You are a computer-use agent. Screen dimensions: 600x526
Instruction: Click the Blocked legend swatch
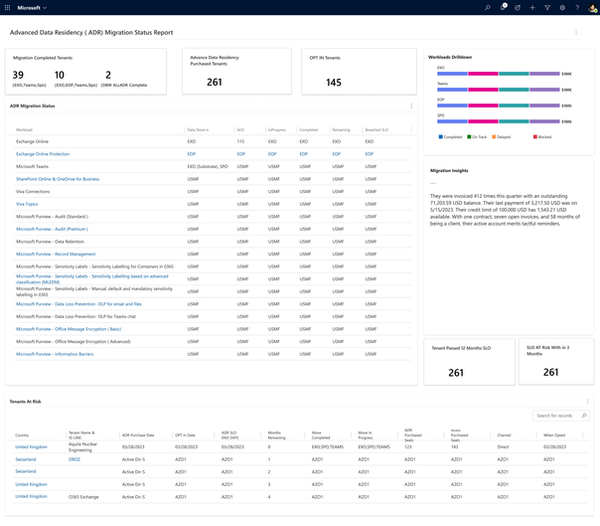535,137
